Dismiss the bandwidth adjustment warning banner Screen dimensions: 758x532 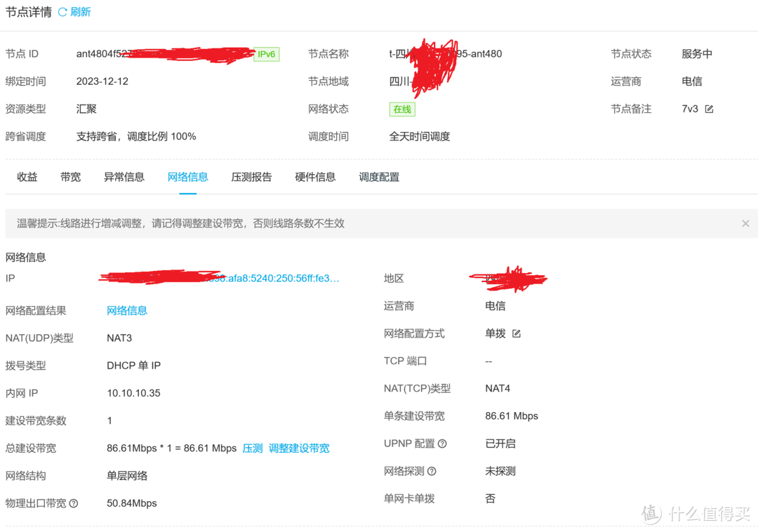[745, 223]
